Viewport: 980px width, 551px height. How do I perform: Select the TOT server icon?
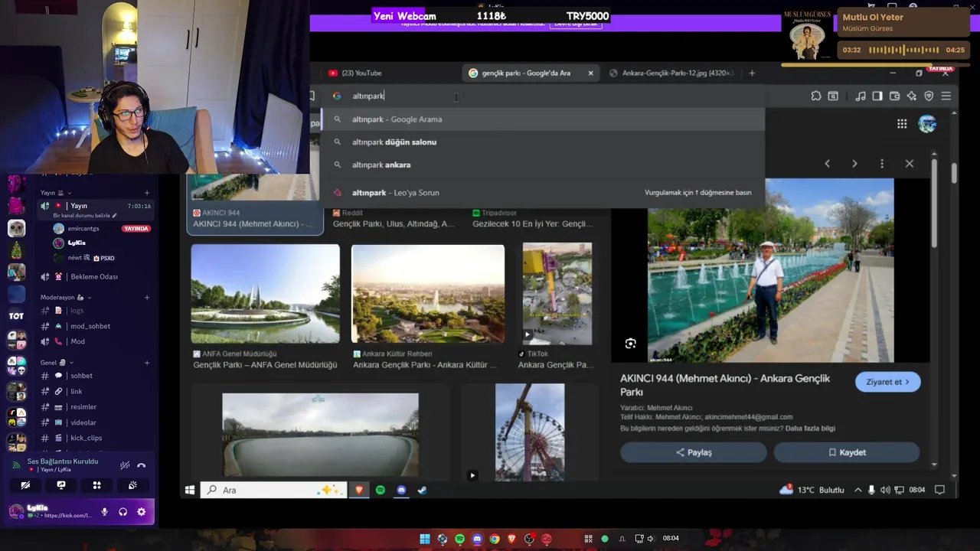pos(16,315)
